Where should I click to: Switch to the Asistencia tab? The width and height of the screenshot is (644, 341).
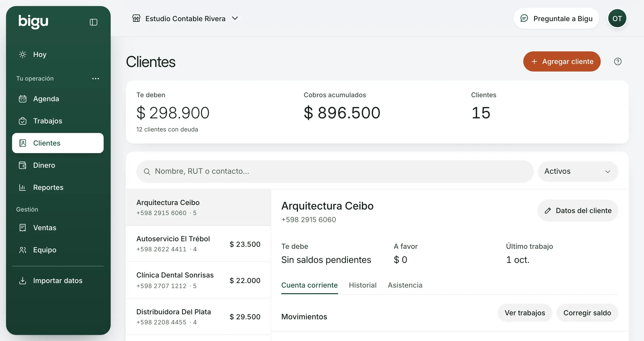click(405, 285)
